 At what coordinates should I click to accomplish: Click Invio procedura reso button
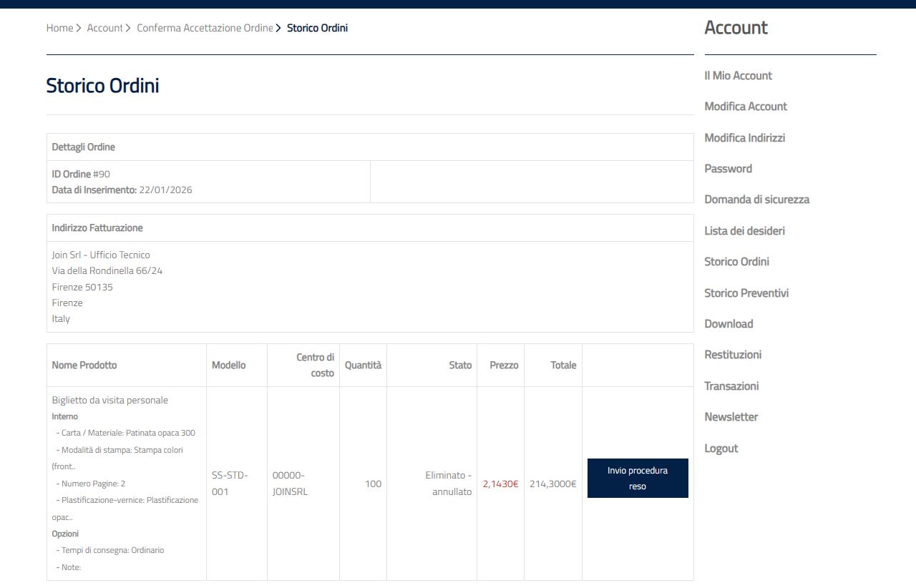[x=638, y=479]
